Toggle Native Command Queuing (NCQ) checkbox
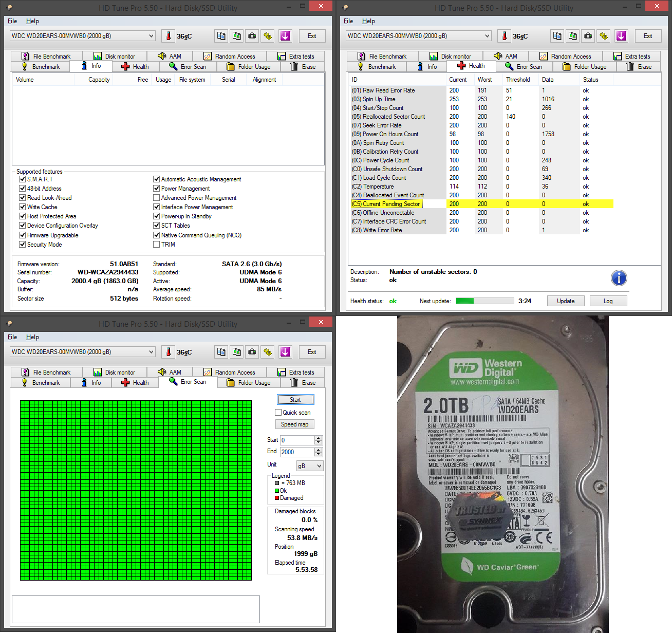This screenshot has width=672, height=633. [x=157, y=235]
